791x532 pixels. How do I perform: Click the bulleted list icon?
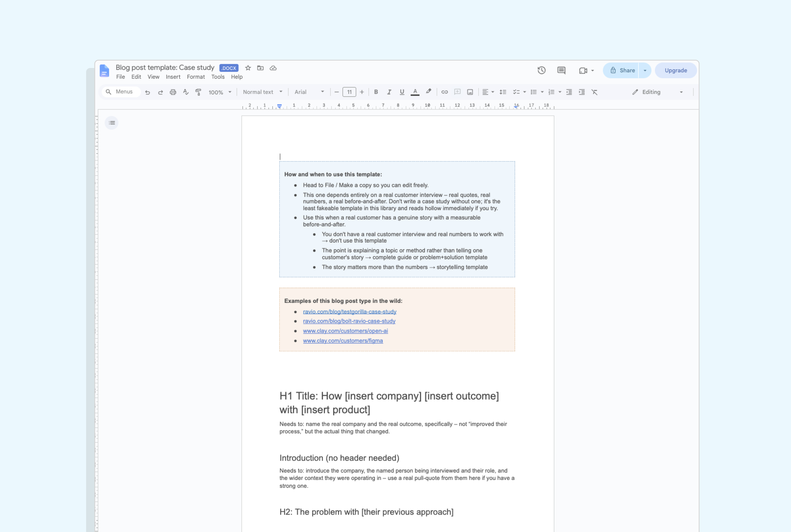coord(534,92)
